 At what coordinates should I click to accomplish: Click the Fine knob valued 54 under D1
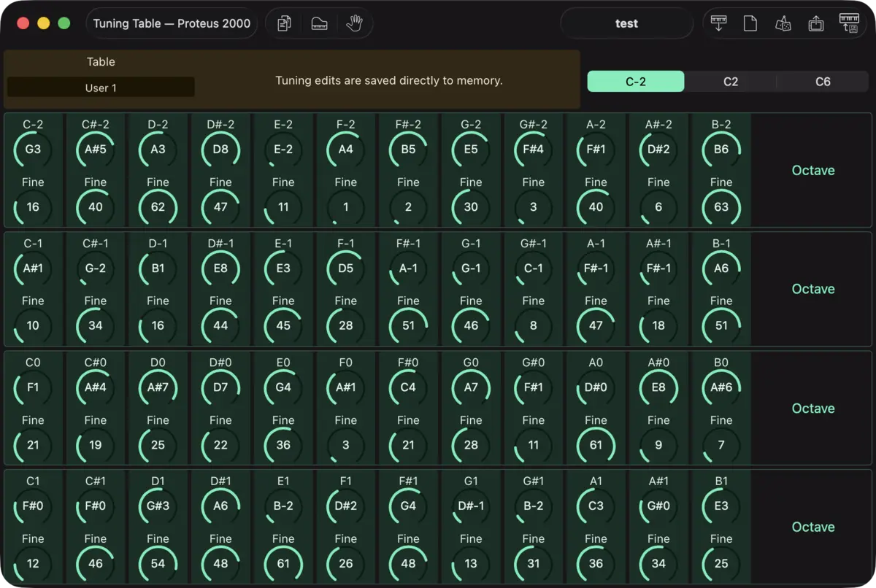(158, 564)
